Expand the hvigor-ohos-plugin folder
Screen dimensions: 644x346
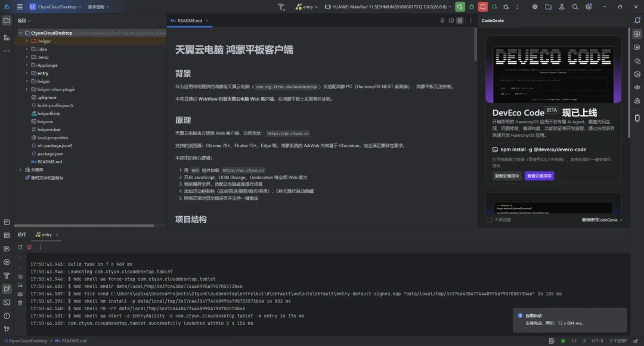coord(27,89)
